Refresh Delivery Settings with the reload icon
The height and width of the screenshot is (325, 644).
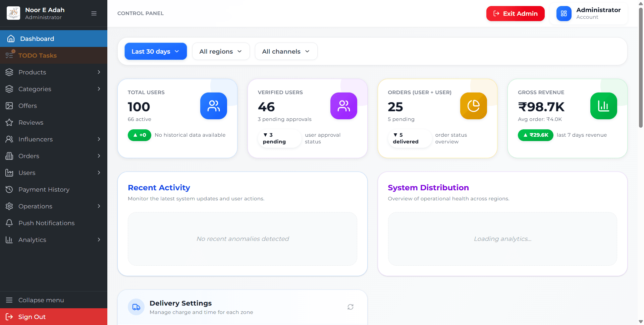click(351, 307)
